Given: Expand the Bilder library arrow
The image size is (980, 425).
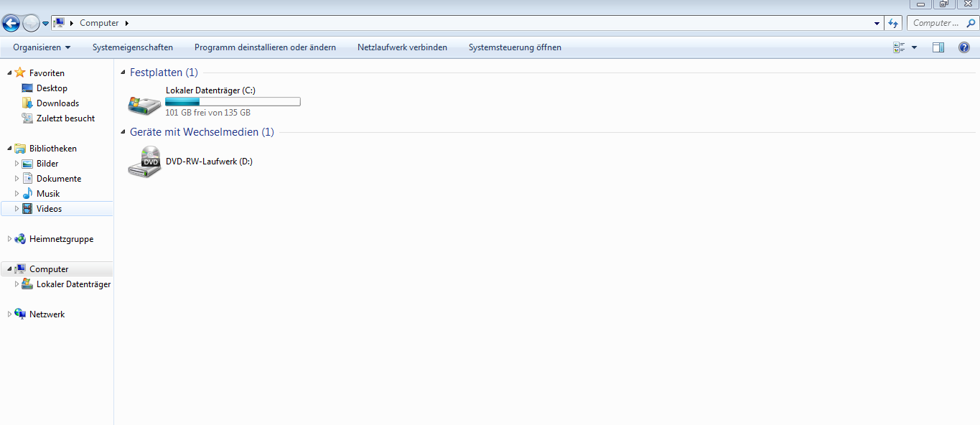Looking at the screenshot, I should pos(17,164).
